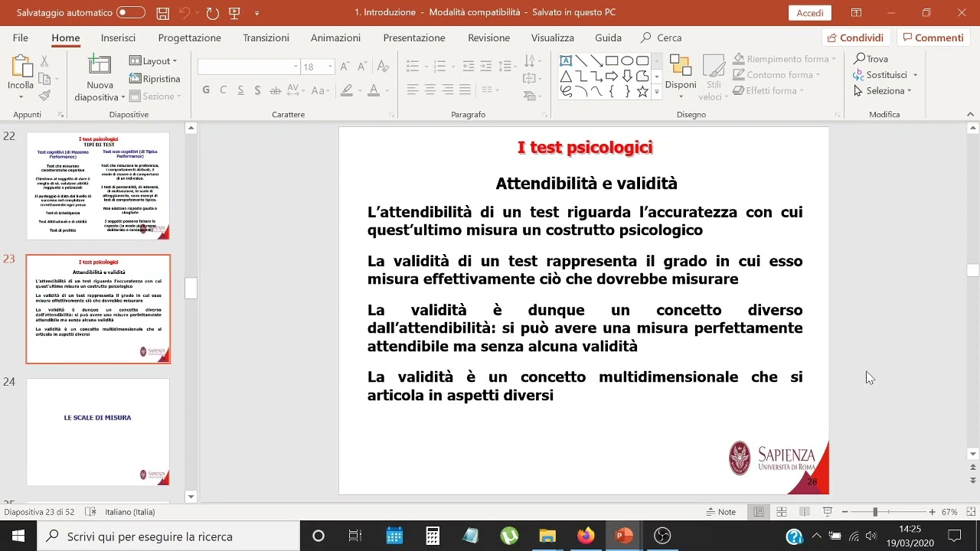Switch to the Revisione tab
Screen dimensions: 980x551
(x=488, y=37)
